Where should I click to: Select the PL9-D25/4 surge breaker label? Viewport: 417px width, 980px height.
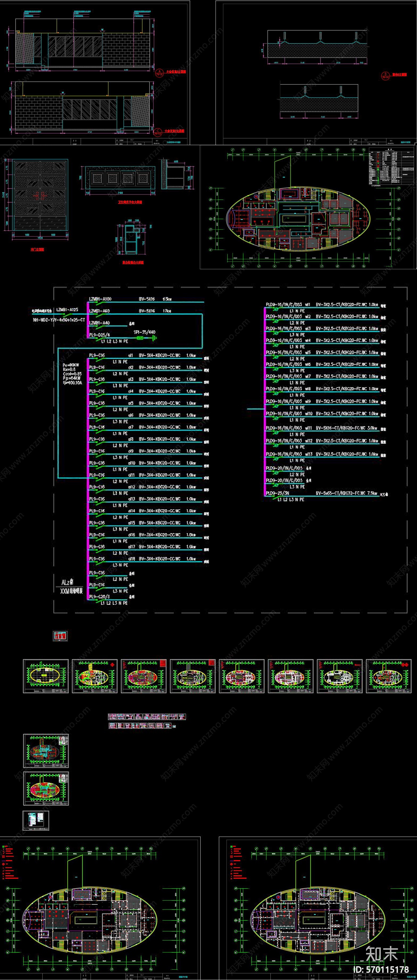click(99, 335)
